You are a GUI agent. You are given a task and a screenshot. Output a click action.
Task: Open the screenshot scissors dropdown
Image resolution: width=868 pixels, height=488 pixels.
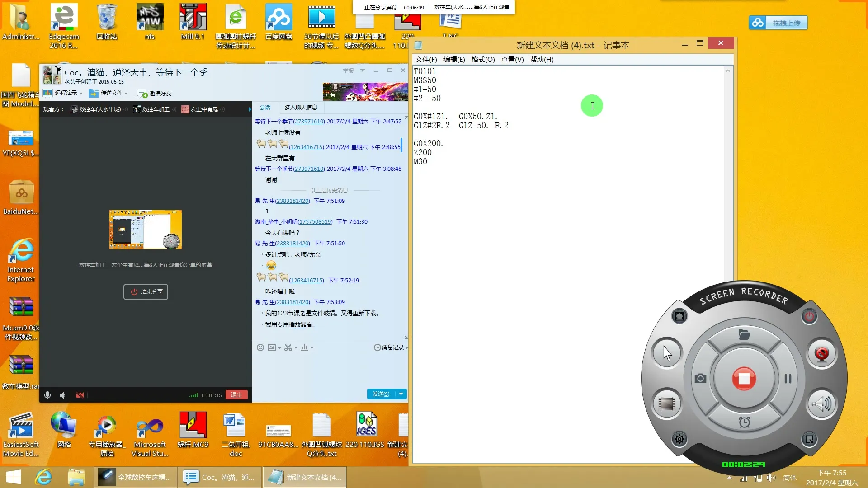[296, 348]
